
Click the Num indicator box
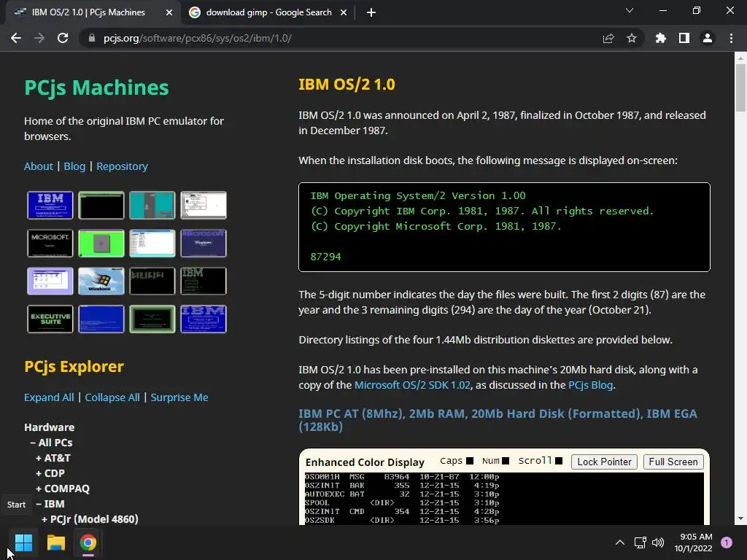[x=506, y=461]
